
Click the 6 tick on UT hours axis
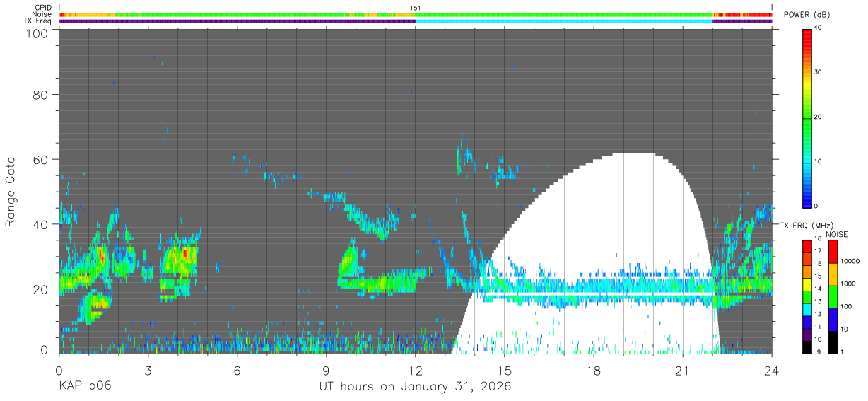coord(237,370)
